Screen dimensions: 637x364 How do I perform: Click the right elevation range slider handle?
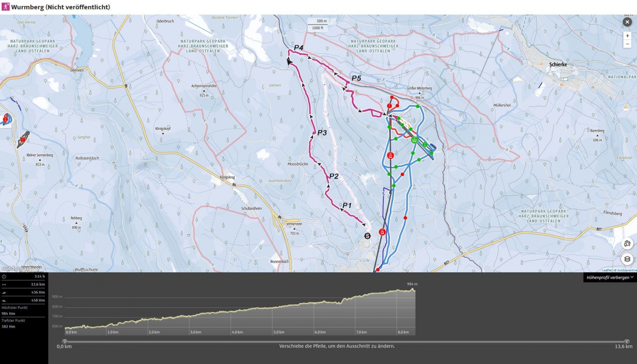click(x=627, y=342)
